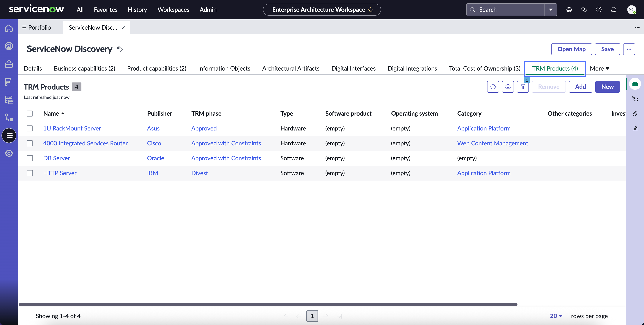Refresh the TRM Products list

[493, 87]
